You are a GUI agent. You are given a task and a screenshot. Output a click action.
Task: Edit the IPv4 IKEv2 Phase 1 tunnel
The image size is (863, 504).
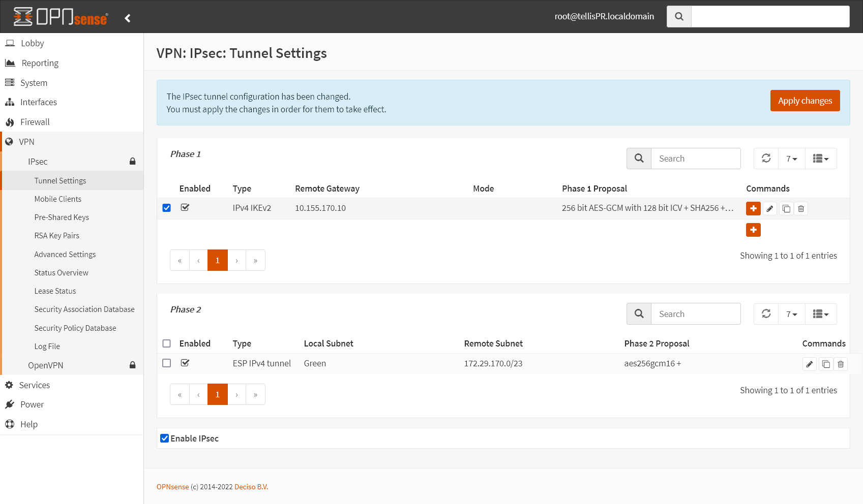769,208
